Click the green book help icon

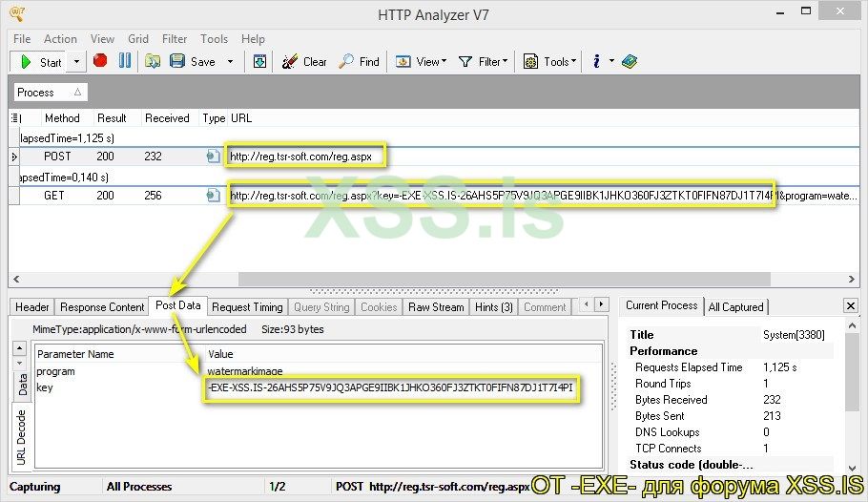tap(630, 61)
